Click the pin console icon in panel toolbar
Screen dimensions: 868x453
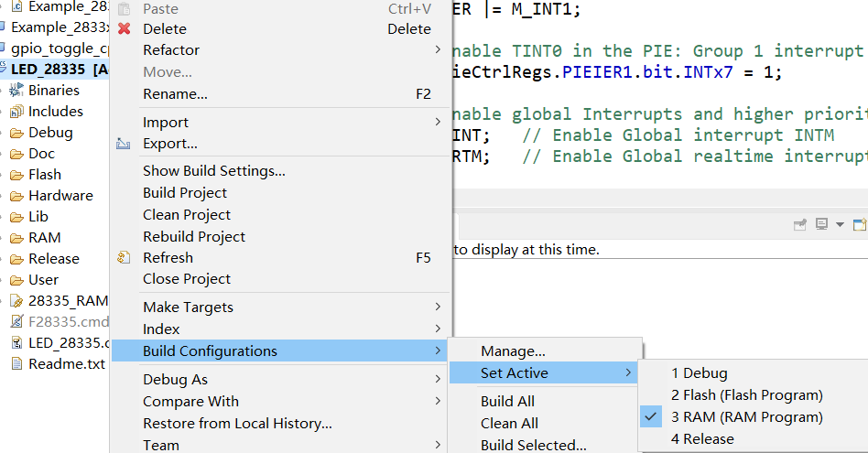point(800,224)
